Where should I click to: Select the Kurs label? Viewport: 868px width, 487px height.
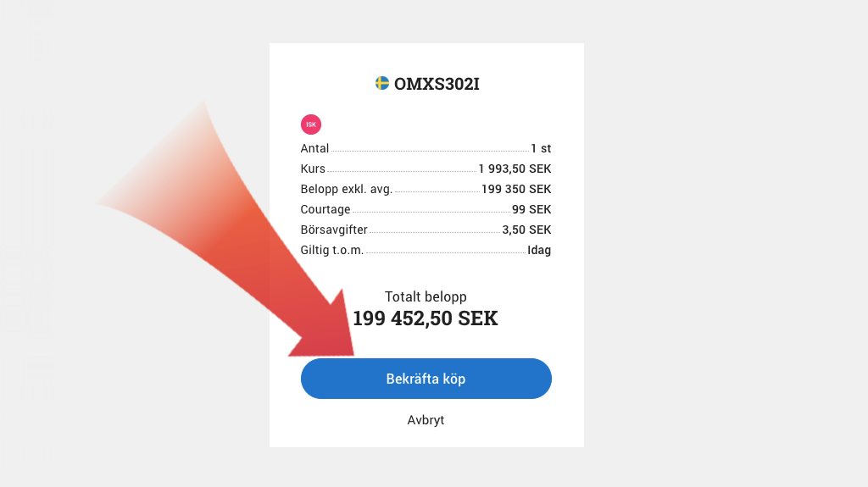pyautogui.click(x=313, y=169)
